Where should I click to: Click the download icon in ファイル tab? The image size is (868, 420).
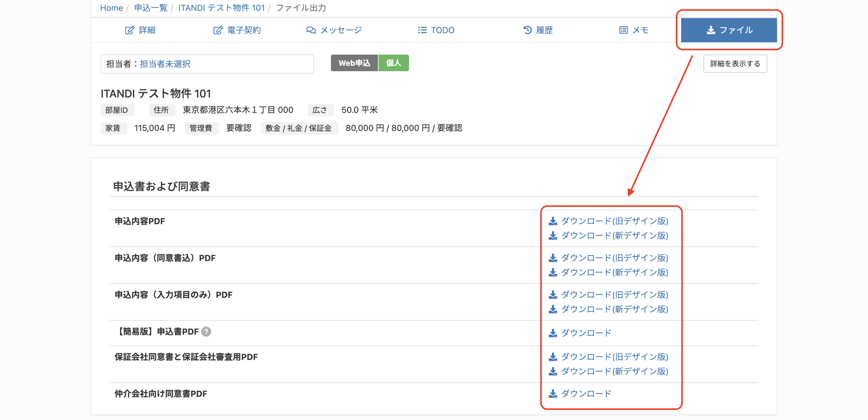click(x=711, y=30)
